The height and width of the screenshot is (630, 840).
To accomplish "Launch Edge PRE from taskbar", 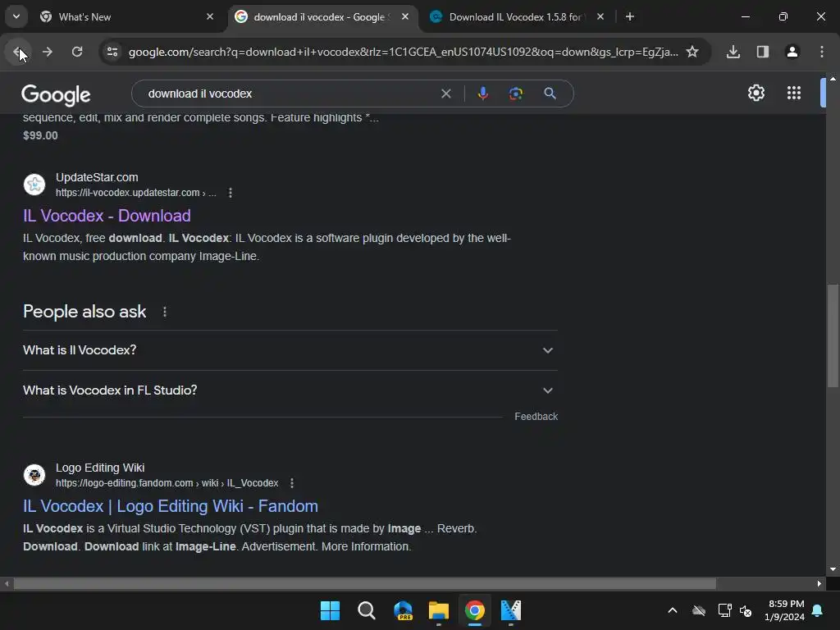I will pyautogui.click(x=403, y=610).
